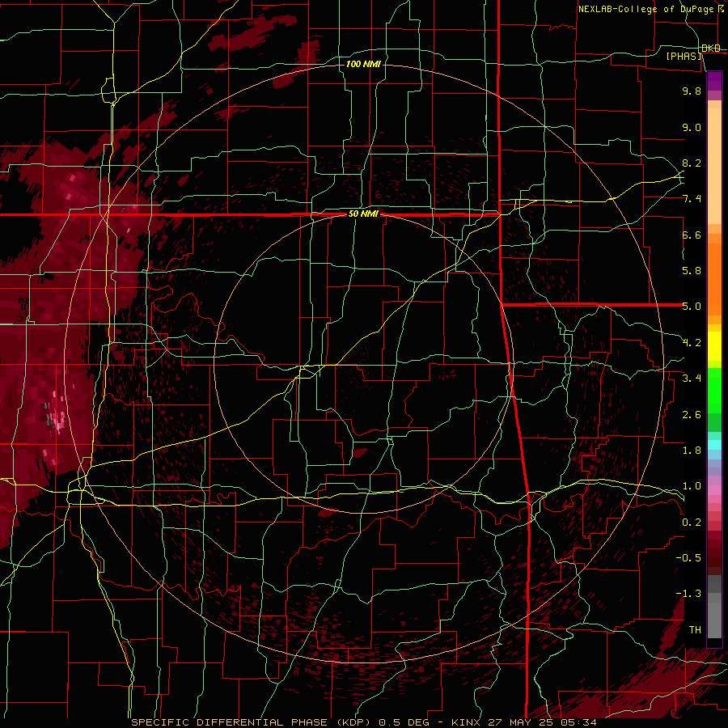Click the TH legend label
Screen dimensions: 728x728
pos(695,630)
